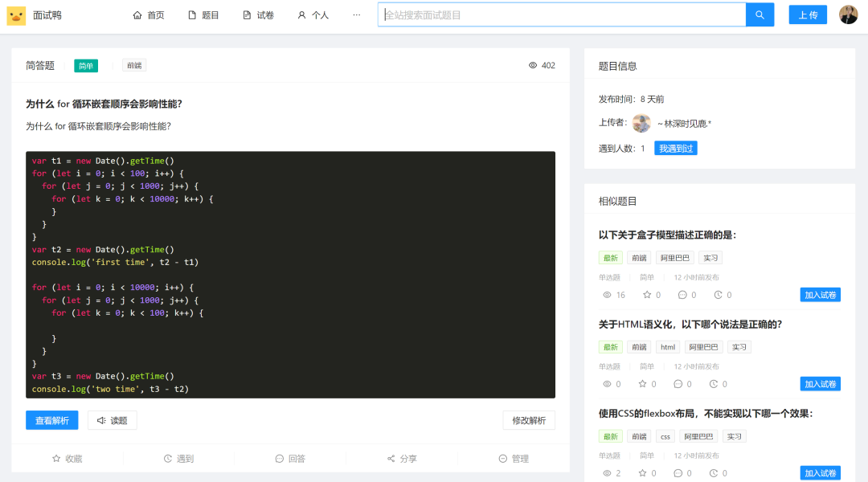Click star icon on HTML语义化 question
The width and height of the screenshot is (868, 482).
pos(642,384)
